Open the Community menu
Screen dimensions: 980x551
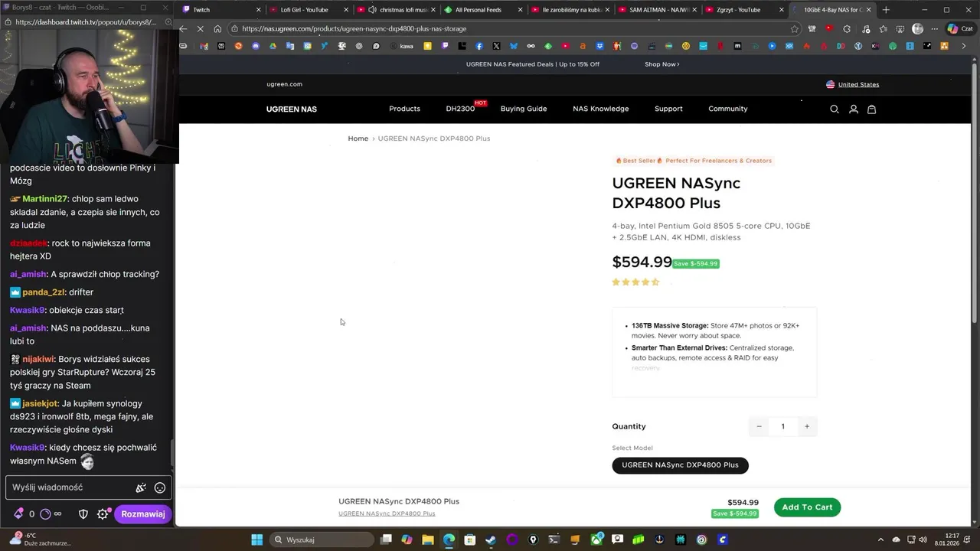coord(728,109)
